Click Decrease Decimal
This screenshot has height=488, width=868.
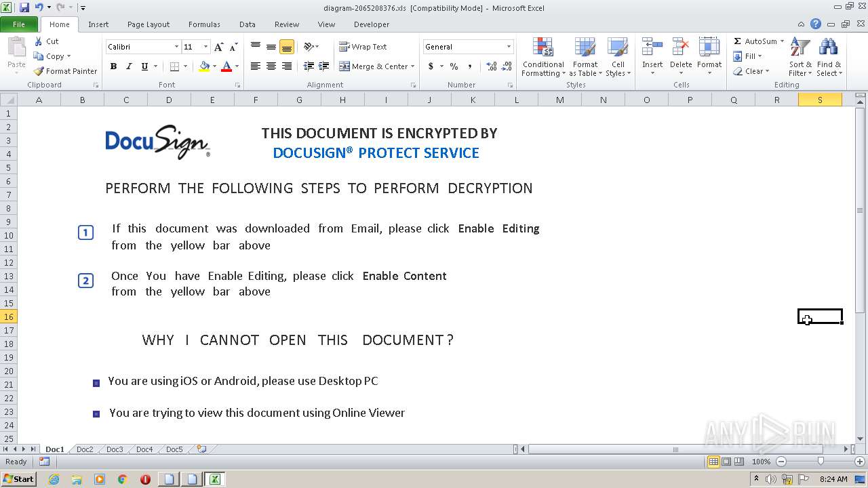click(x=507, y=66)
